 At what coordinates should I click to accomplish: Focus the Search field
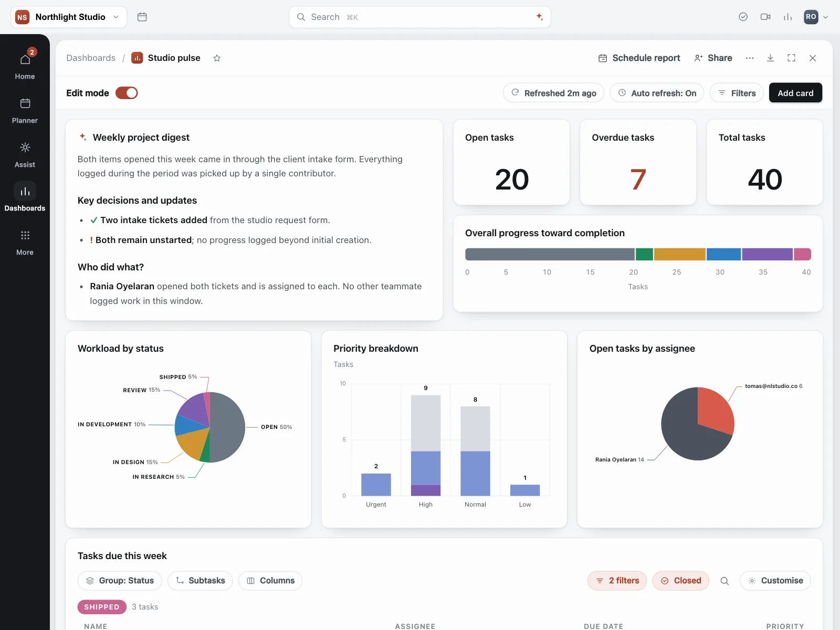click(419, 17)
